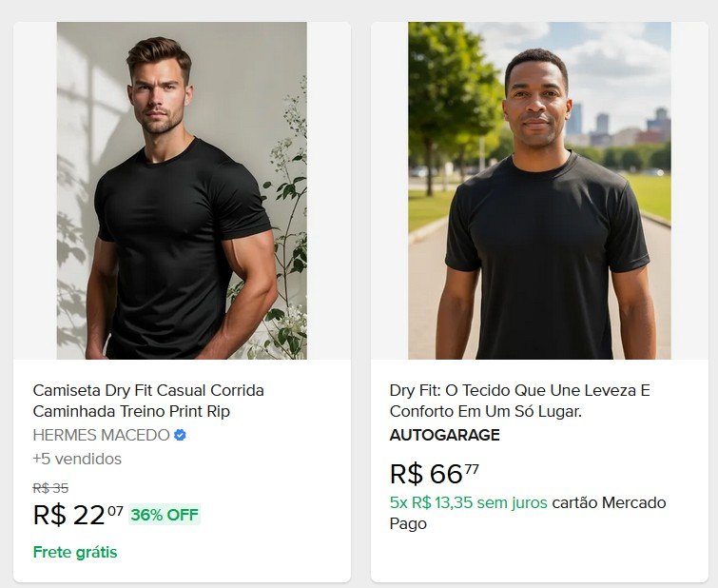718x588 pixels.
Task: Open the AUTOGARAGE shirt product photo
Action: (539, 190)
